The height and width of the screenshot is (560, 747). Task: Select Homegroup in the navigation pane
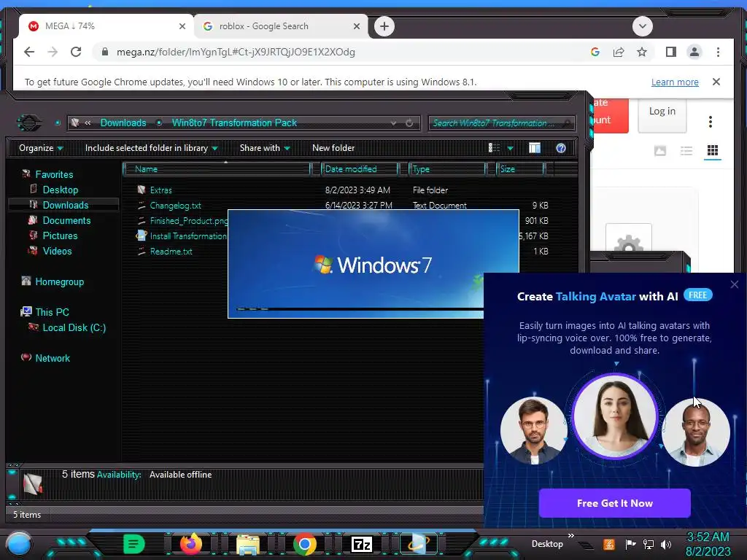60,281
